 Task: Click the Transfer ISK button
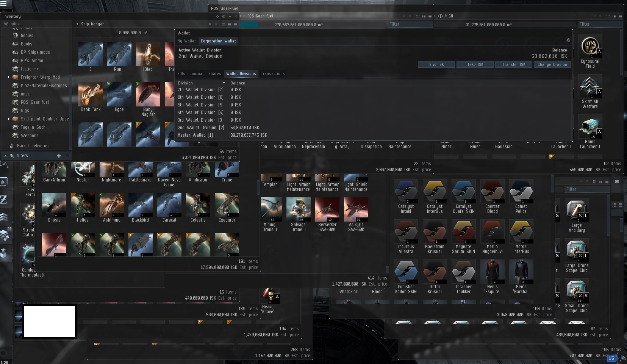(x=514, y=64)
